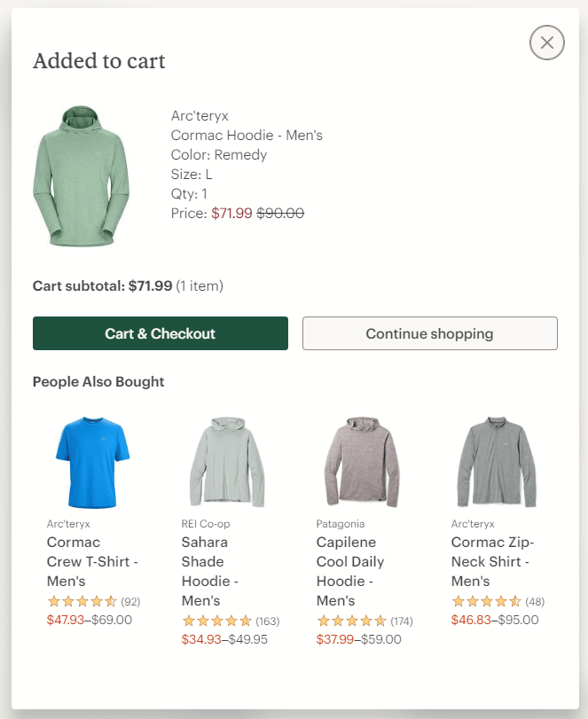Click the $34.93–$49.95 price of Sahara Hoodie

pos(224,639)
